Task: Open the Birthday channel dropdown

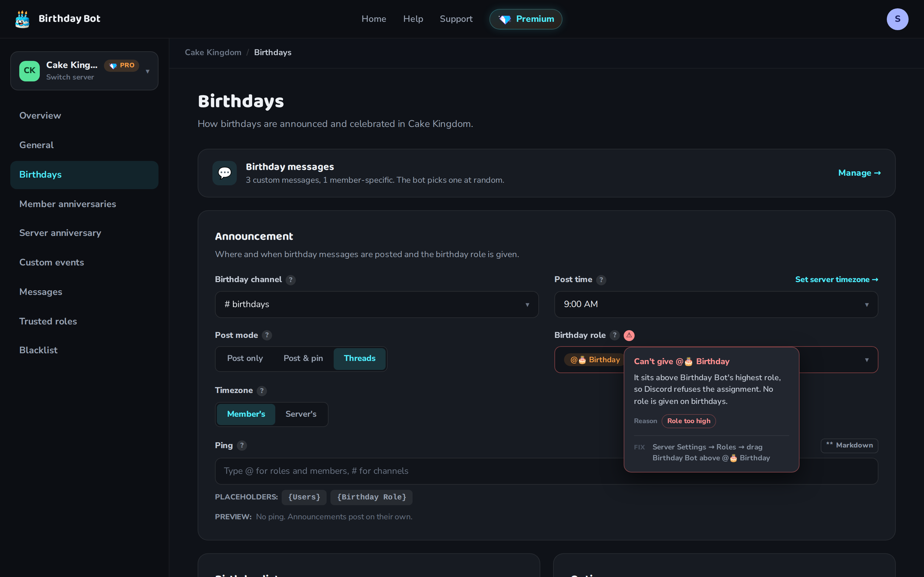Action: tap(376, 305)
